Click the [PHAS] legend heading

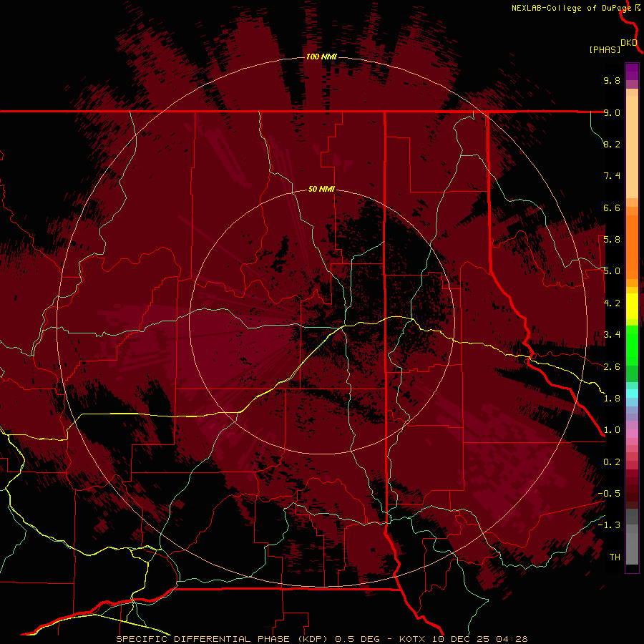(605, 49)
